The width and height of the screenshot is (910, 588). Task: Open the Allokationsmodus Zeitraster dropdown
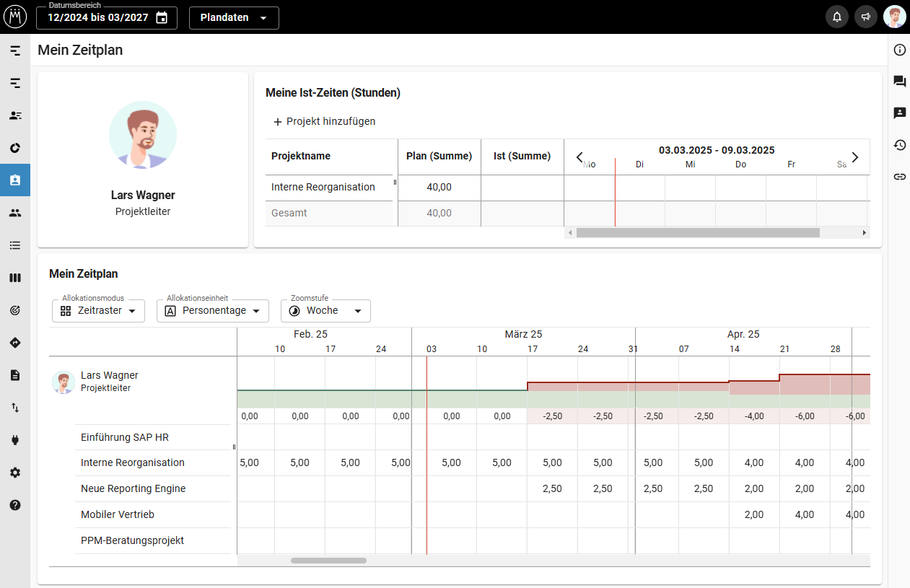point(99,311)
